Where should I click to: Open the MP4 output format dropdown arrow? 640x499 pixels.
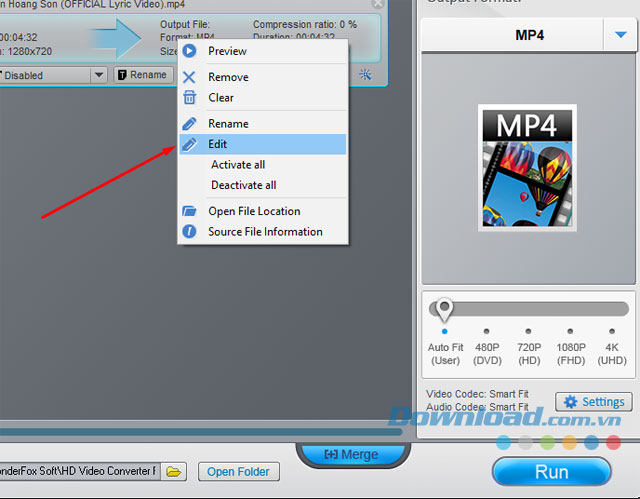620,35
